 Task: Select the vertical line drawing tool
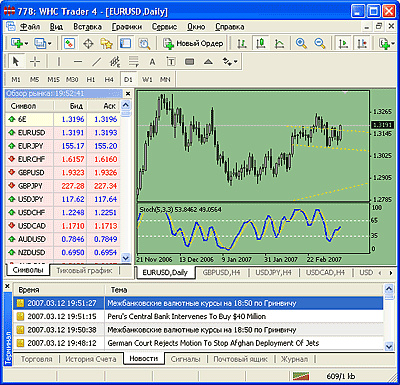59,62
